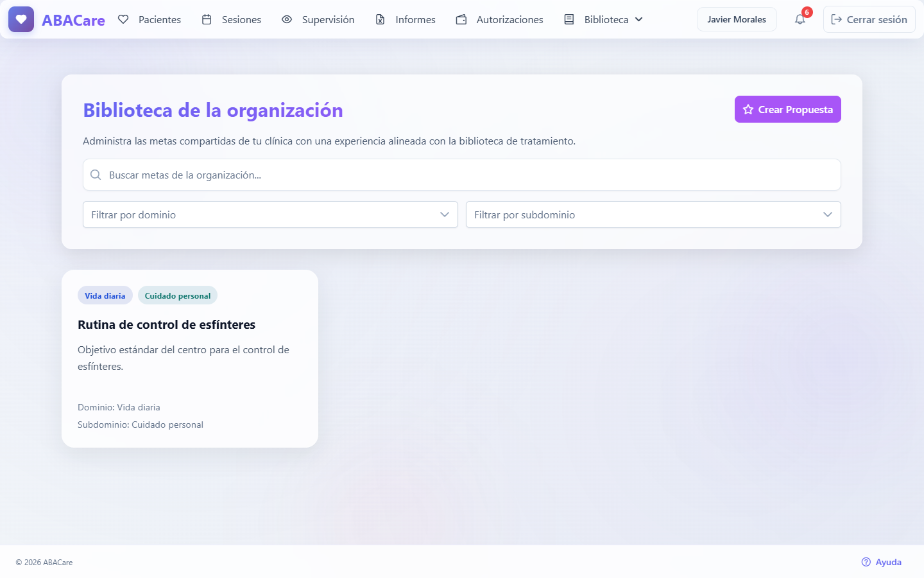Click the star icon in Crear Propuesta
The height and width of the screenshot is (578, 924).
coord(748,110)
